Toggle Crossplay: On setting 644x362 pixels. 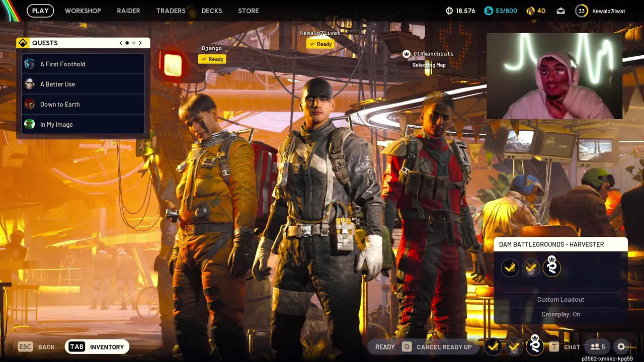tap(560, 314)
